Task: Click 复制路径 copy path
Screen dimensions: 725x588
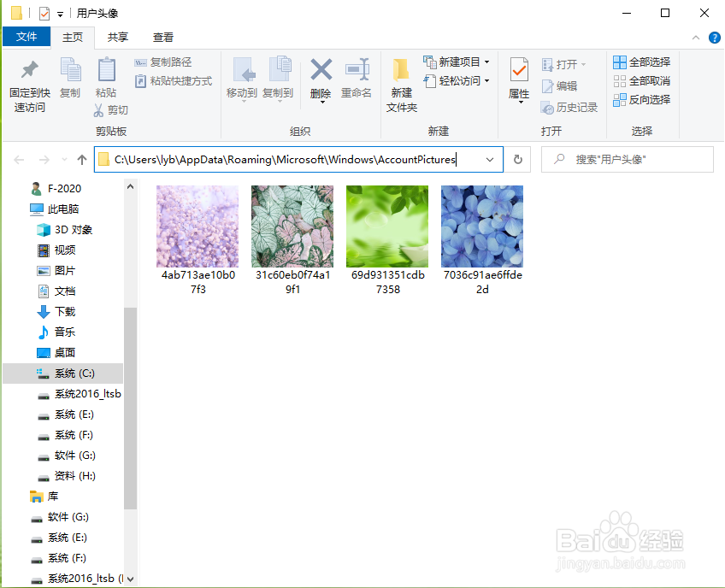Action: click(162, 62)
